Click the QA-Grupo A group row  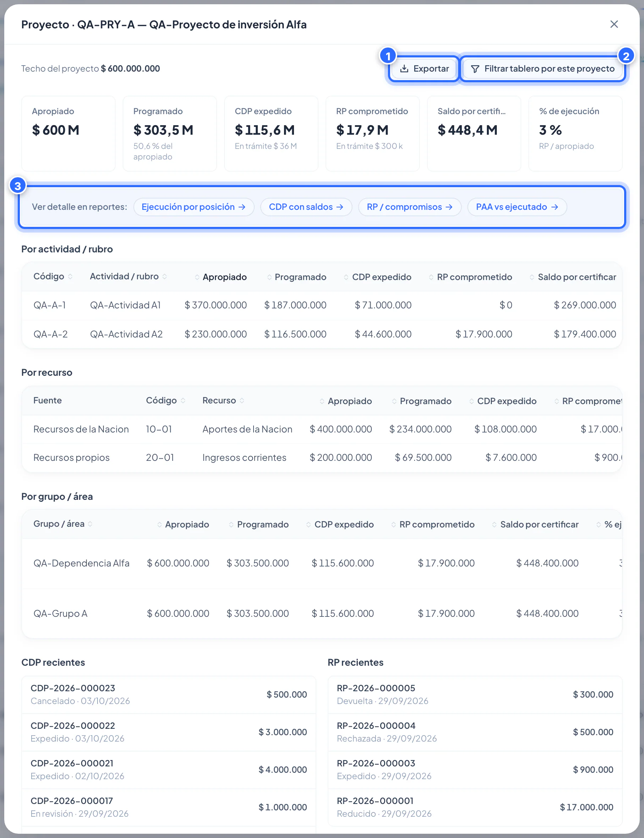(x=322, y=614)
